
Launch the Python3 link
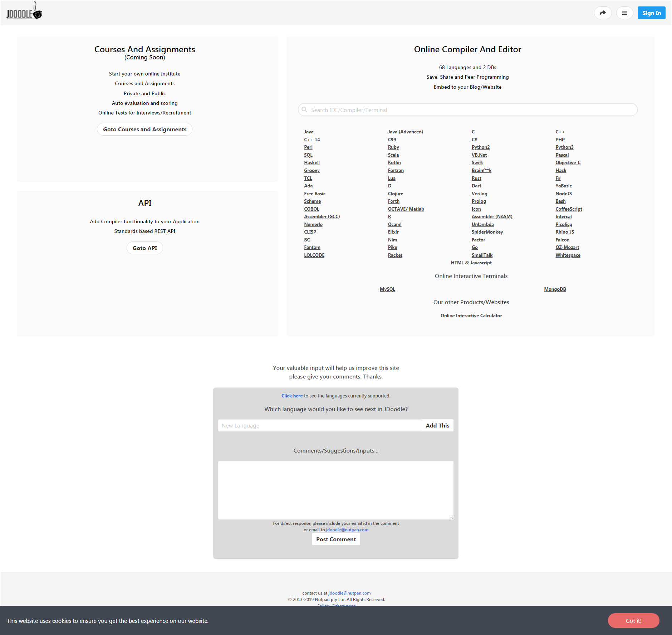(564, 147)
